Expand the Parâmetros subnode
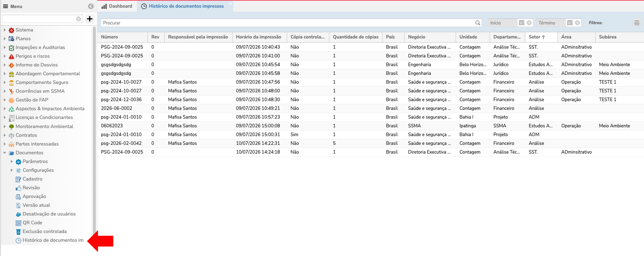Screen dimensions: 644x256 [12, 161]
